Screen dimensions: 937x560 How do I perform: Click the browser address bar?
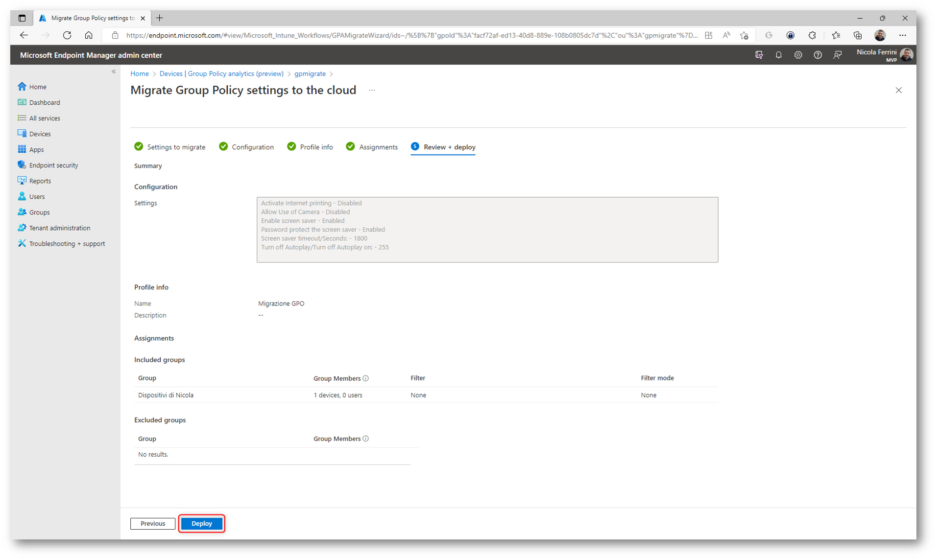coord(411,35)
